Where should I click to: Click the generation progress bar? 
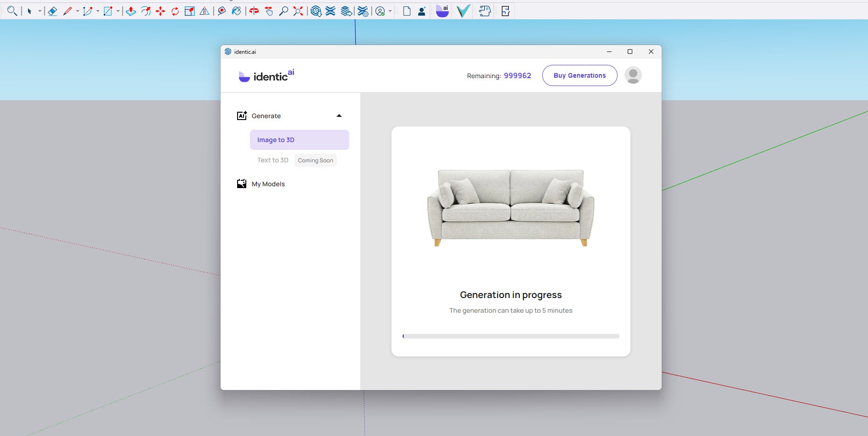coord(511,336)
